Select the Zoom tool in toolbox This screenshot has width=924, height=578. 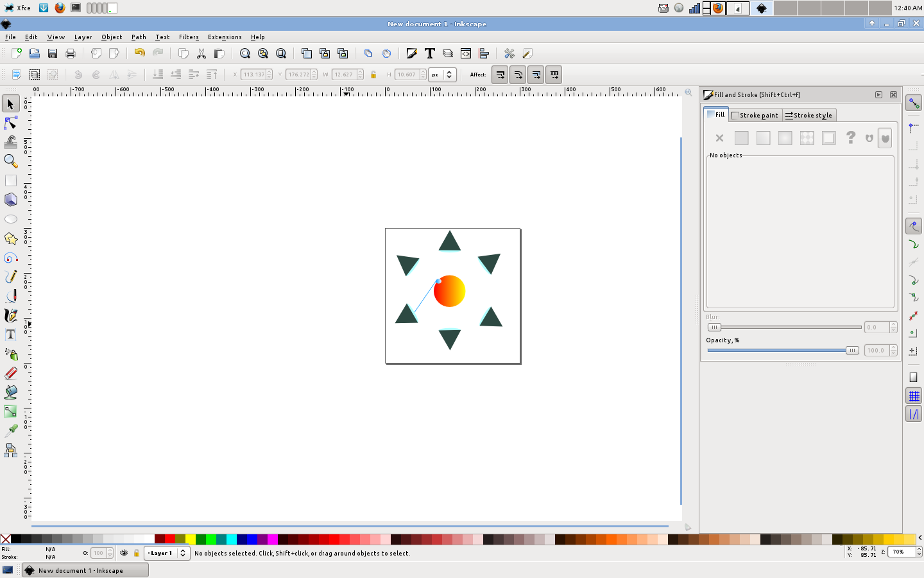click(x=10, y=161)
